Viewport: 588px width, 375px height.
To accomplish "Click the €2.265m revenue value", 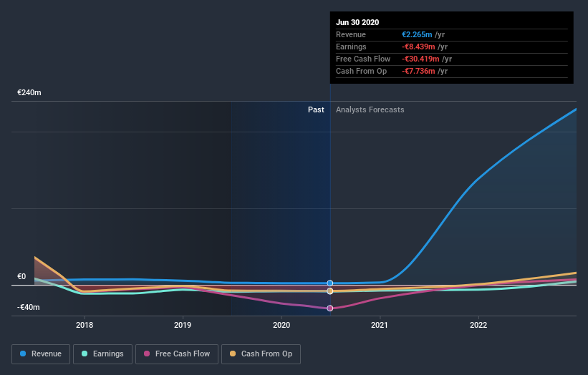I will pos(417,34).
